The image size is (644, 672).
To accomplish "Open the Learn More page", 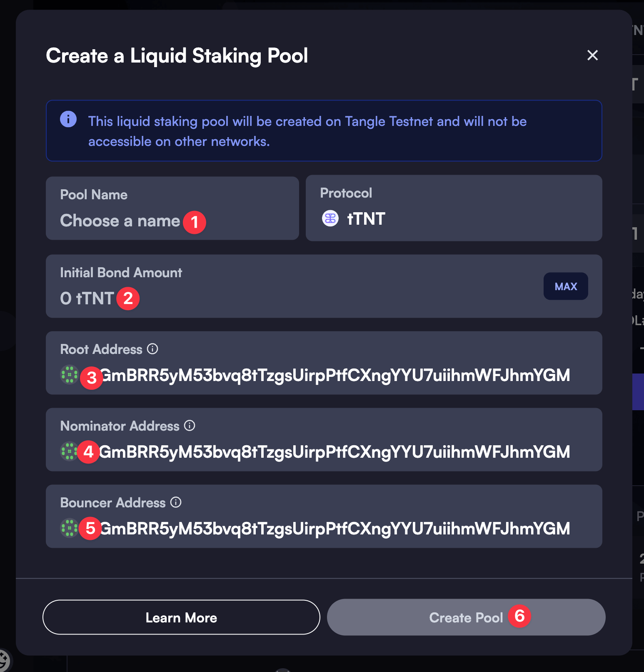I will [x=181, y=617].
